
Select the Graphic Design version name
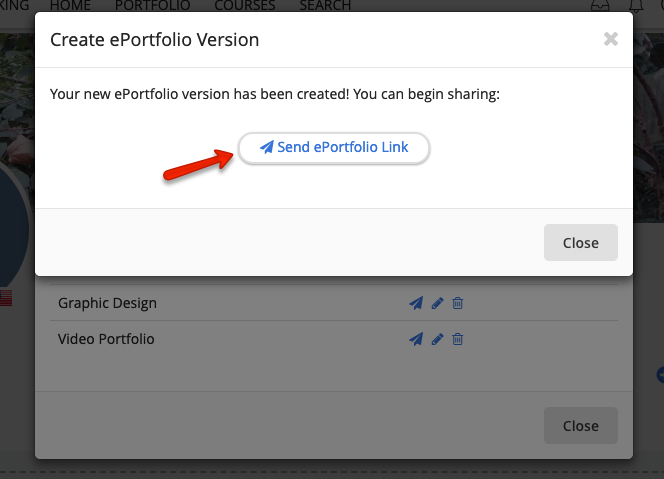pos(107,303)
